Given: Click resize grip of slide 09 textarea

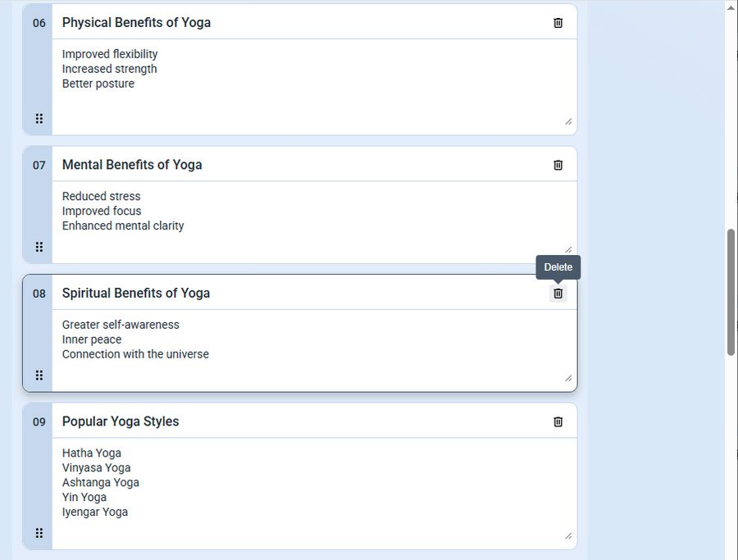Looking at the screenshot, I should click(x=568, y=536).
